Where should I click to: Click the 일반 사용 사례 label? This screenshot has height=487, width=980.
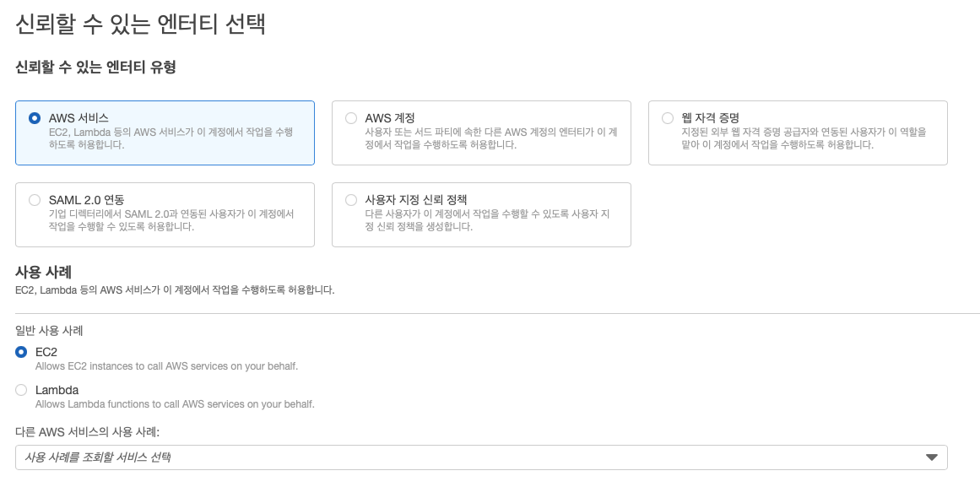(x=49, y=331)
